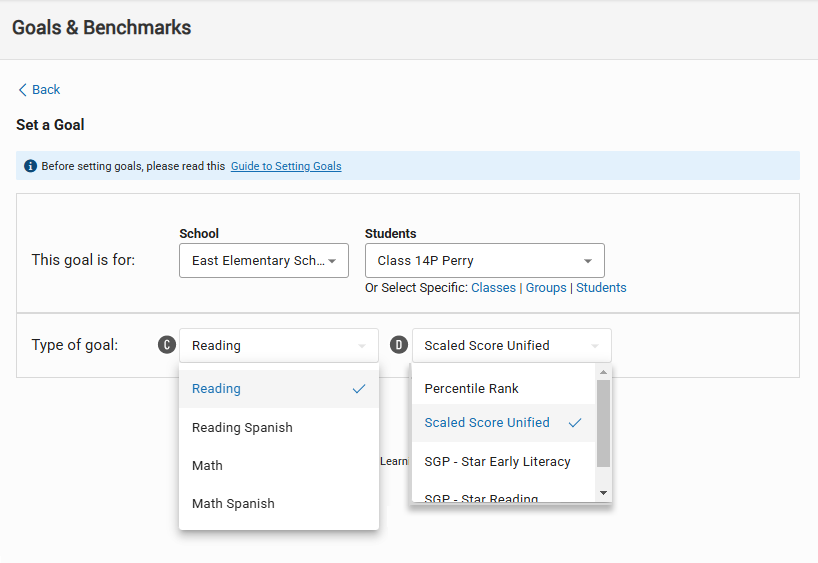Choose Math from the subject list
Screen dimensions: 818x563
(208, 466)
